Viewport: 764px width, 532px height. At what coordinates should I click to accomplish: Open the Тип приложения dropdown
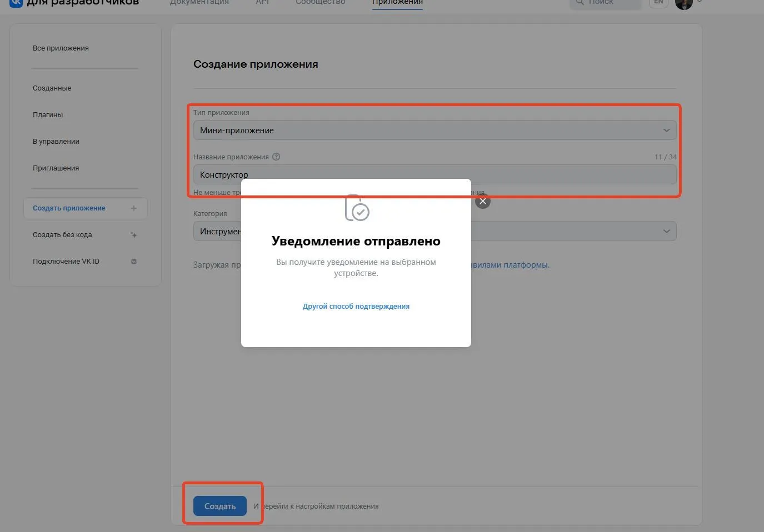click(435, 131)
